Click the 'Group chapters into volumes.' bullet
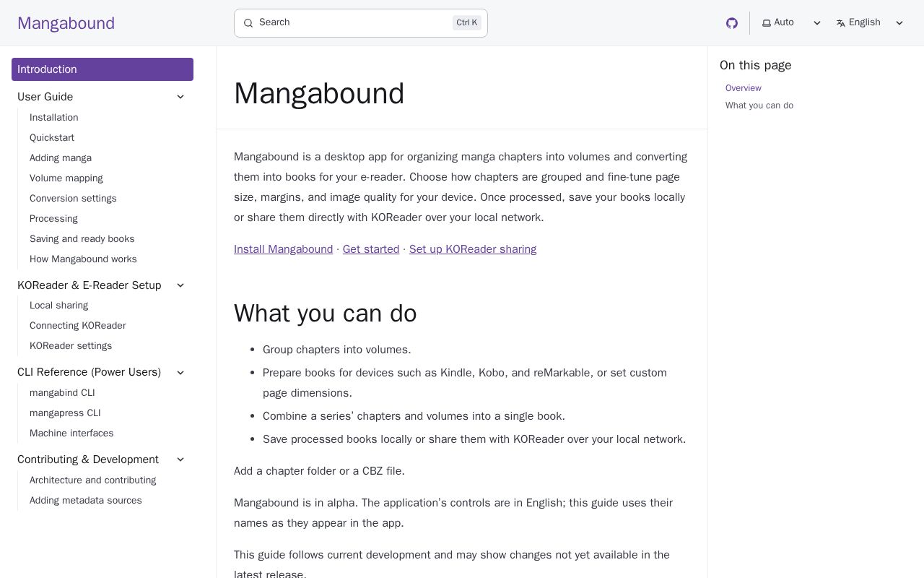This screenshot has height=578, width=924. pos(337,350)
